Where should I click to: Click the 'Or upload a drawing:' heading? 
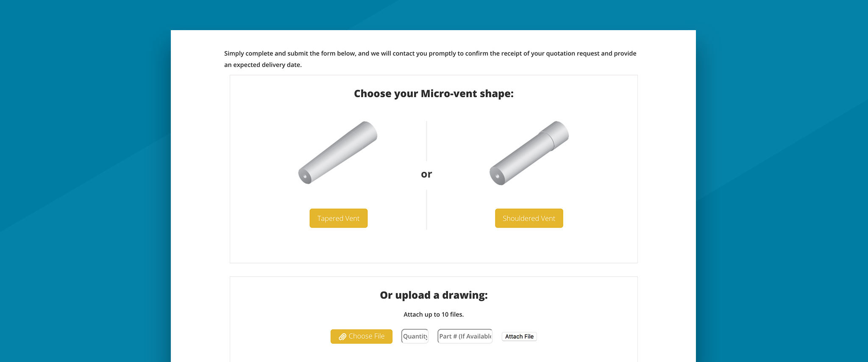434,295
